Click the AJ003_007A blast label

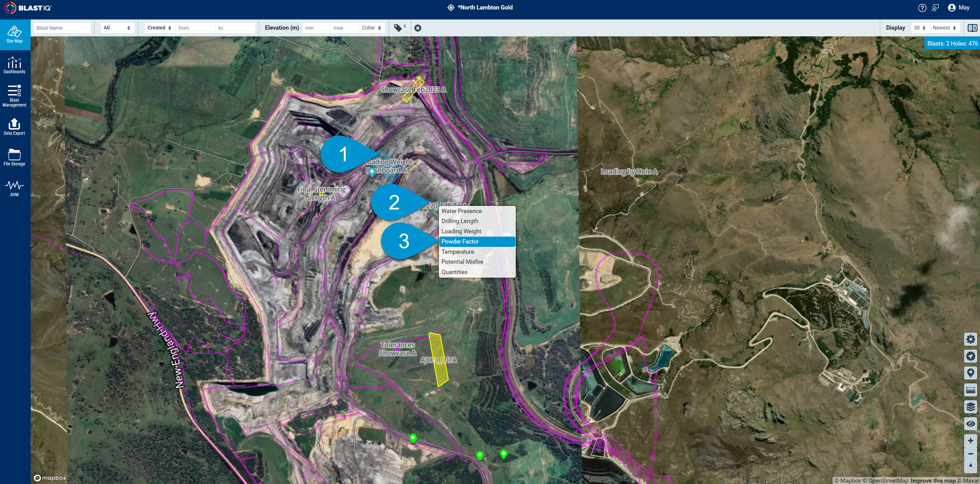[x=438, y=360]
